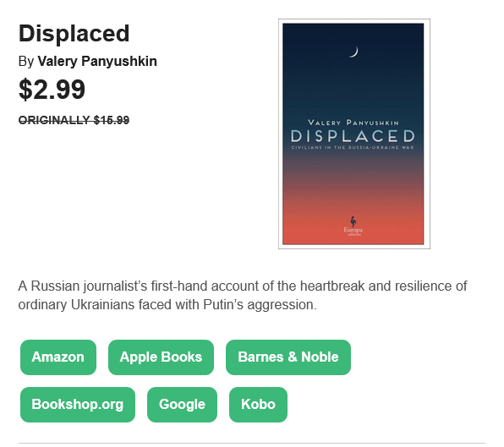This screenshot has height=447, width=504.
Task: Click the description line about Russian journalist
Action: pos(243,286)
